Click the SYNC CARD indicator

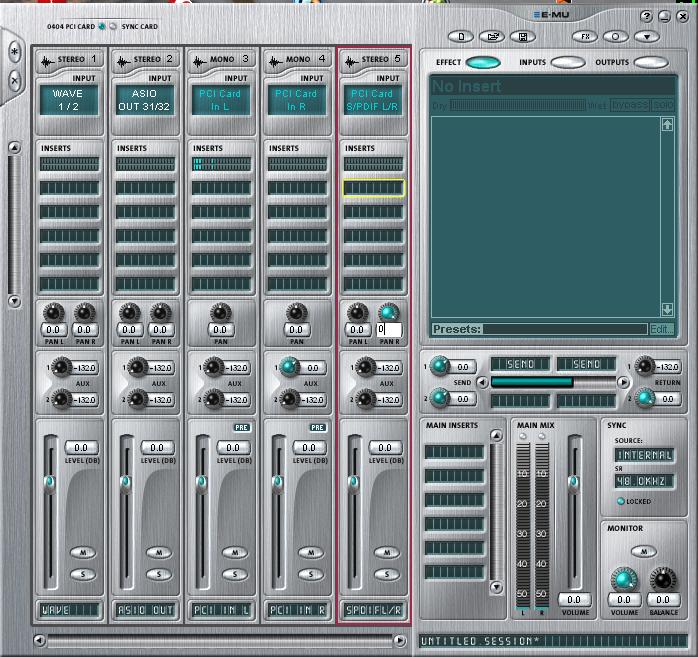[113, 27]
